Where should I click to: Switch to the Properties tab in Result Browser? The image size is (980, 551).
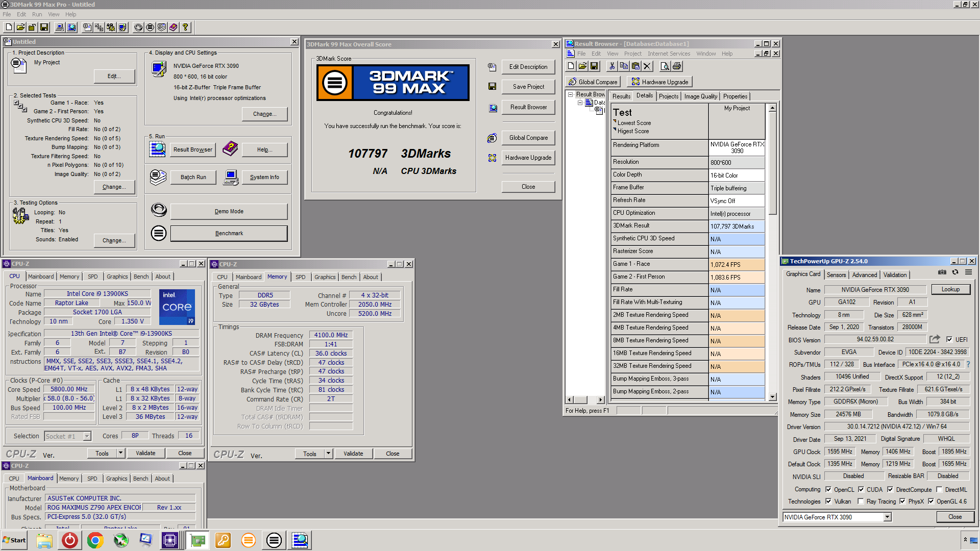[x=735, y=96]
